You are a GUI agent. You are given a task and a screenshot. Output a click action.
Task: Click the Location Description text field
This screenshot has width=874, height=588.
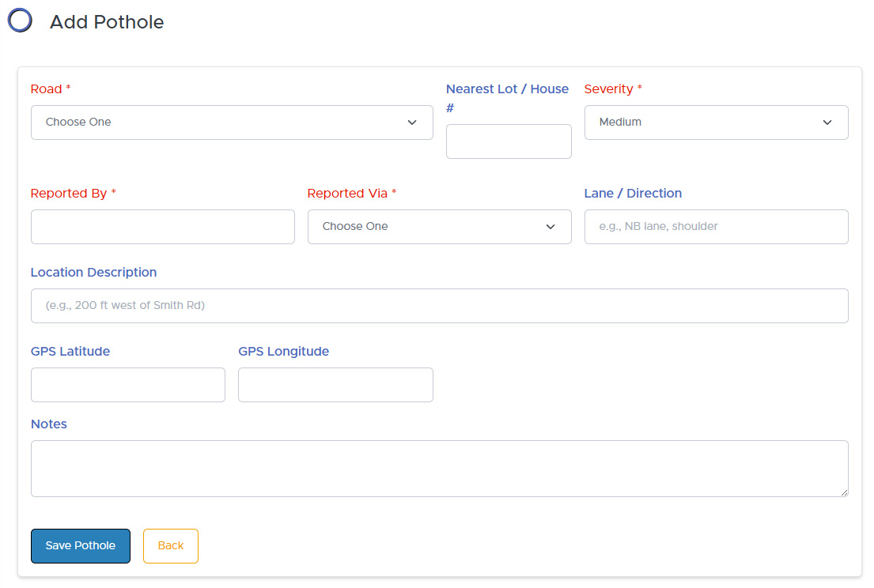[439, 306]
